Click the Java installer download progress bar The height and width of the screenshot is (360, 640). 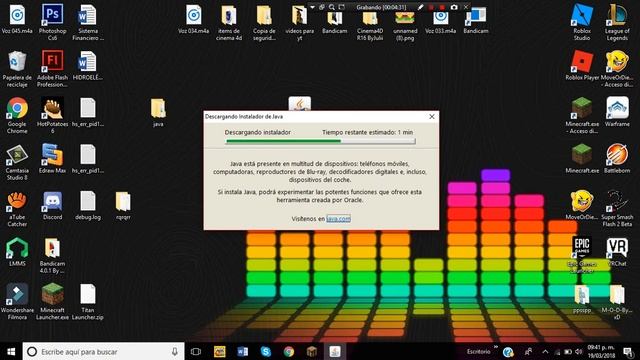[x=320, y=141]
